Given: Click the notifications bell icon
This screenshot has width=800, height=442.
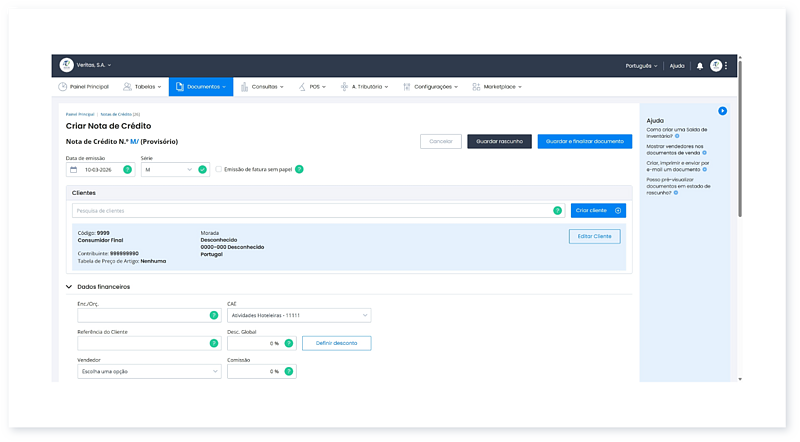Looking at the screenshot, I should click(x=700, y=66).
